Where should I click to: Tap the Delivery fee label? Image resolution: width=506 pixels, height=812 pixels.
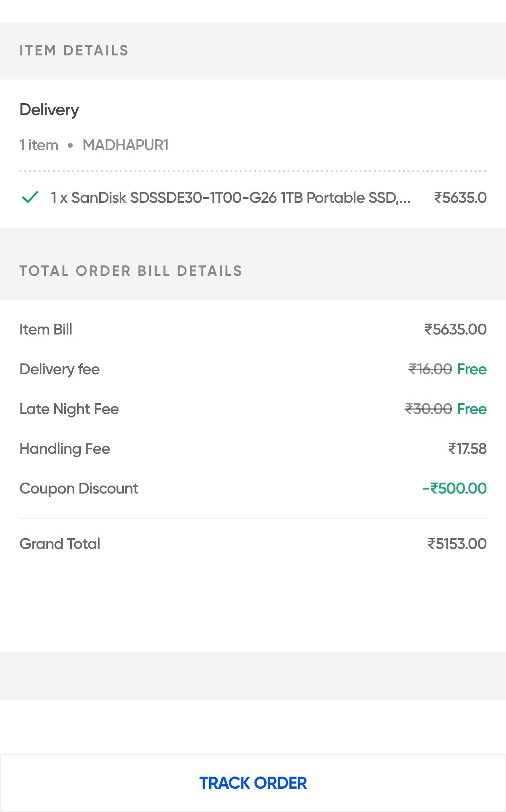(59, 369)
